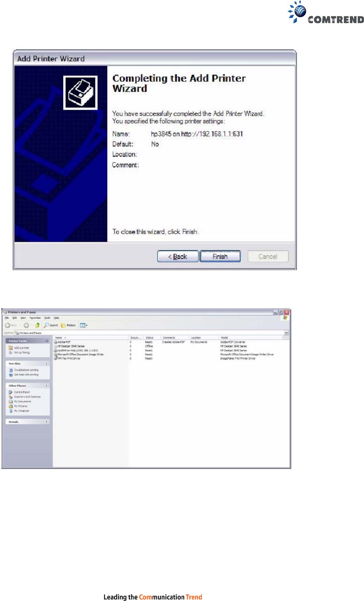Open My Computer from Other Places
364x601 pixels.
21,411
